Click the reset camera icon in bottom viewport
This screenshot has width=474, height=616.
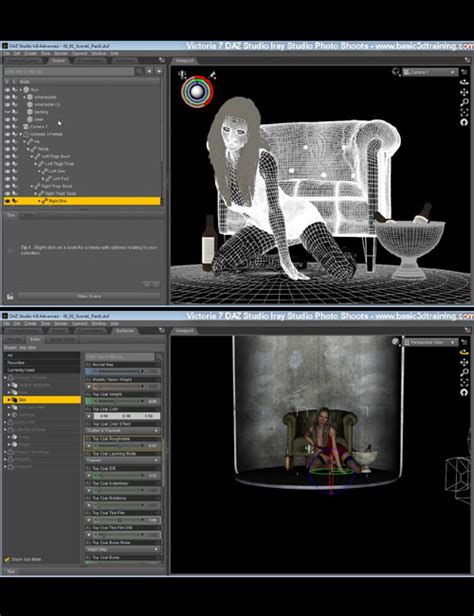pyautogui.click(x=464, y=392)
